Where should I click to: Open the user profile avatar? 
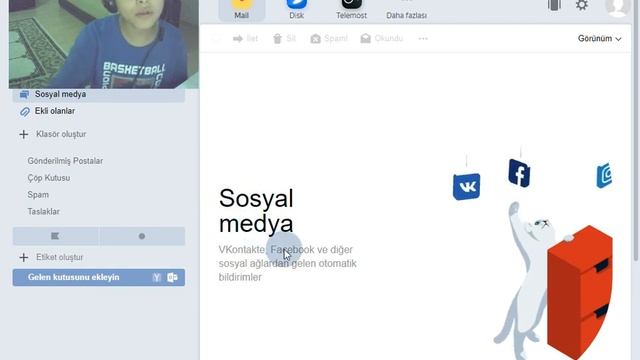618,7
